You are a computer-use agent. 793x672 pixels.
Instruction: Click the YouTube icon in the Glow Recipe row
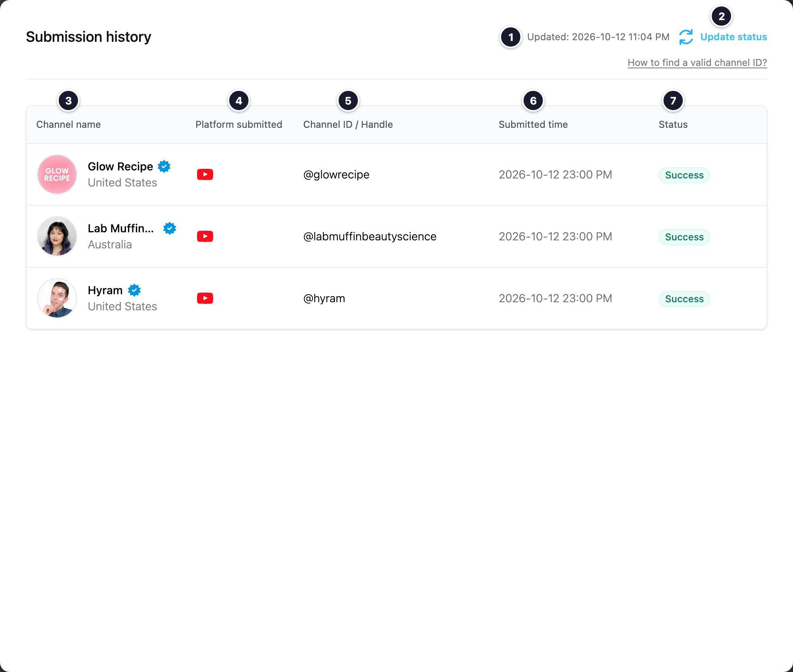(205, 174)
